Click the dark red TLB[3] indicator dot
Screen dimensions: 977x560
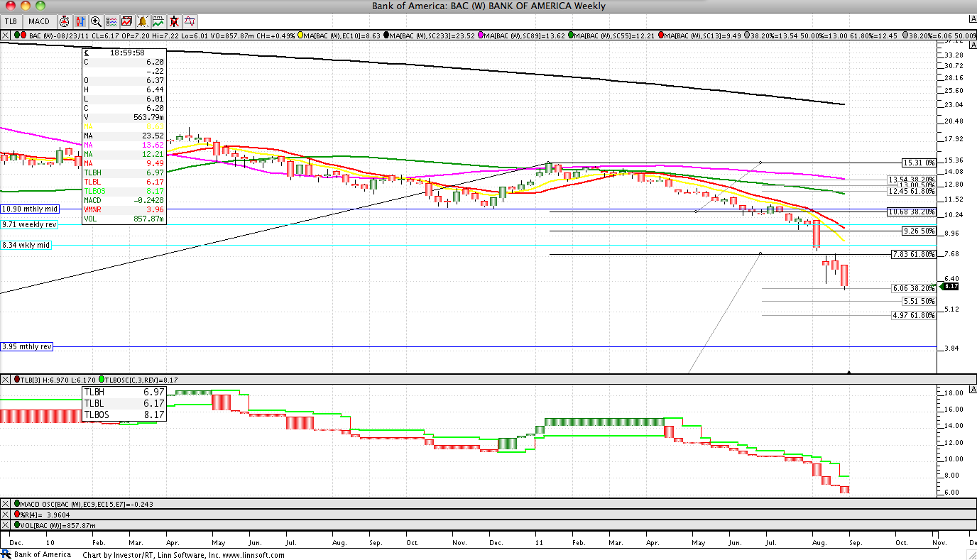pos(18,380)
